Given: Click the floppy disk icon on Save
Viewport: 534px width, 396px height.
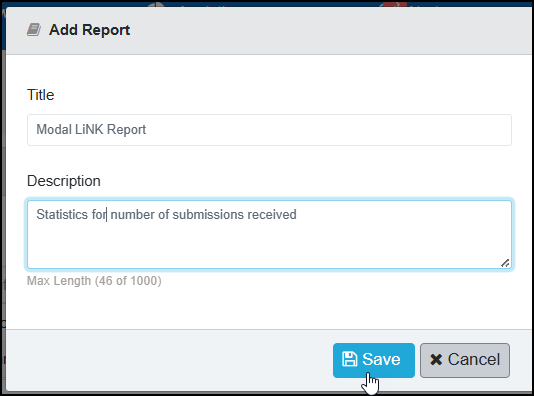Looking at the screenshot, I should (349, 359).
